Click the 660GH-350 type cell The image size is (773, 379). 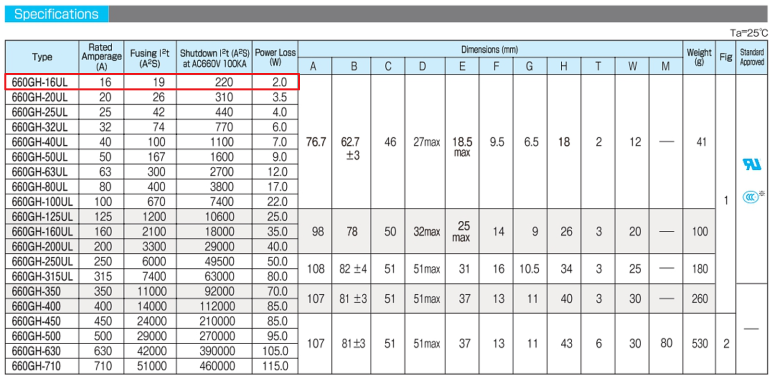(x=42, y=291)
